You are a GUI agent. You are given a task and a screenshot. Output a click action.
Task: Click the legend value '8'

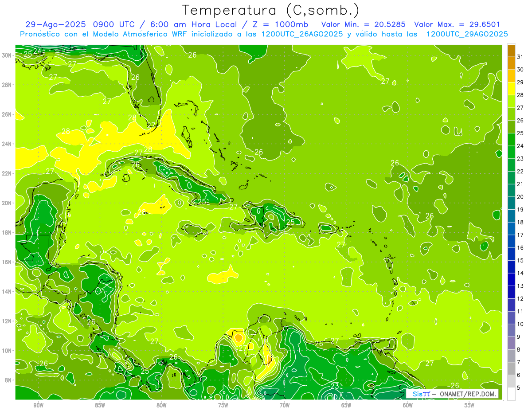click(x=519, y=350)
